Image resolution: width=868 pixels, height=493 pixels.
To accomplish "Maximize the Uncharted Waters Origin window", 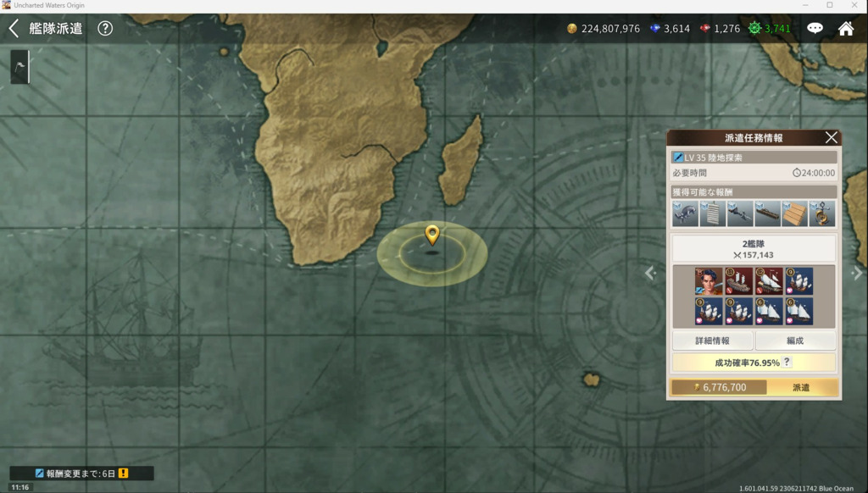I will 830,5.
